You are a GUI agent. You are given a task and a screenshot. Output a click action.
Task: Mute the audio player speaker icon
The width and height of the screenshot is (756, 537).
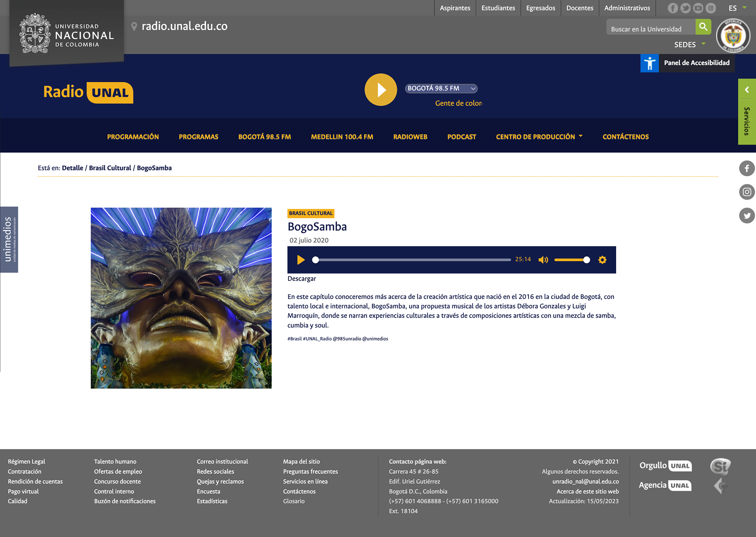pyautogui.click(x=543, y=260)
